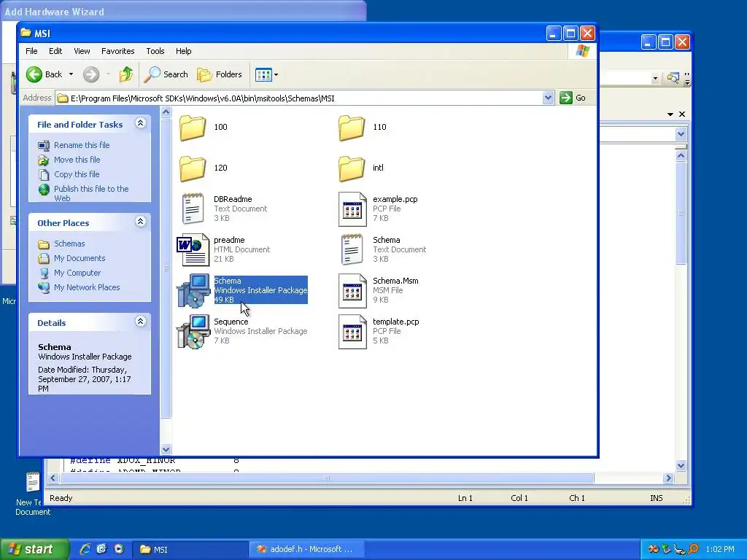
Task: Select the template.pcp file icon
Action: (x=352, y=332)
